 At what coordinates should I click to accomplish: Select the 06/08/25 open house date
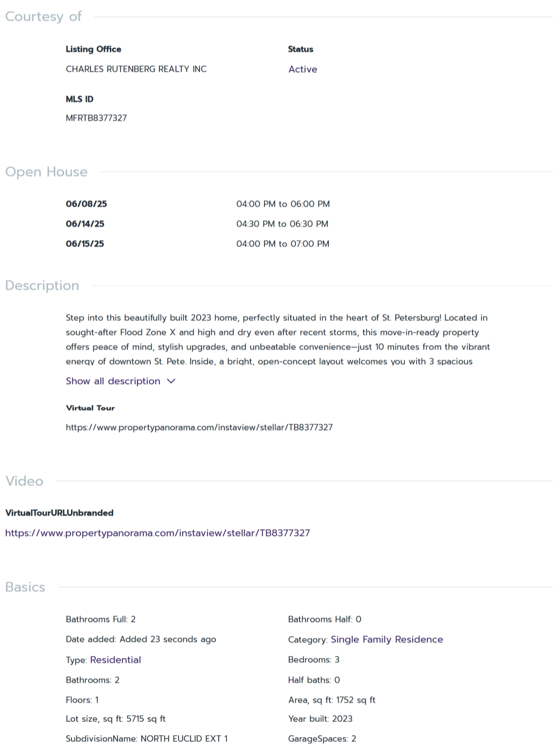pos(87,204)
